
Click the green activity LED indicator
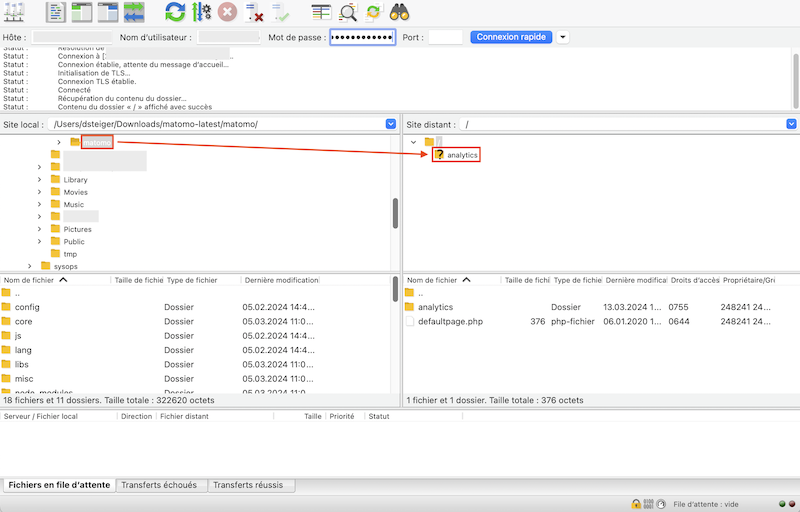tap(782, 504)
